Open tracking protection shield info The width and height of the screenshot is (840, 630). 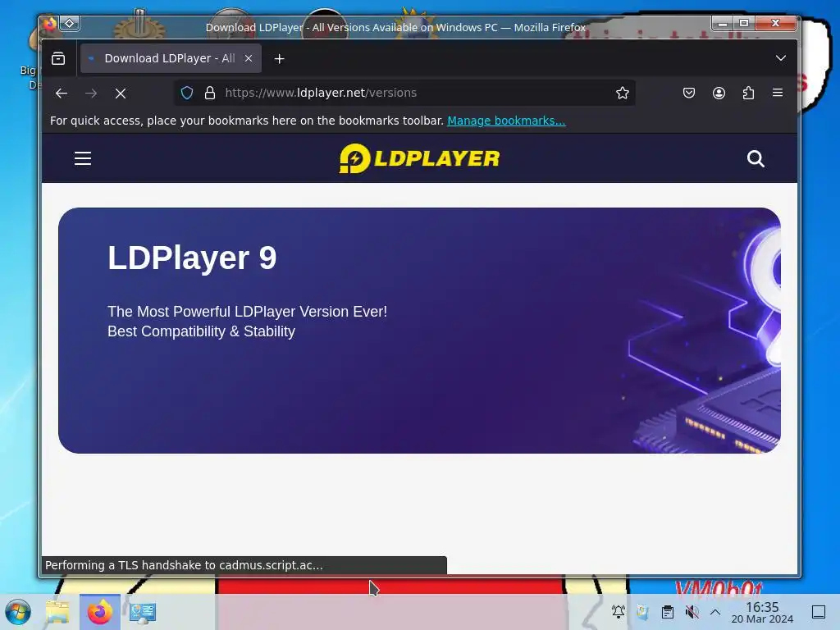coord(186,93)
